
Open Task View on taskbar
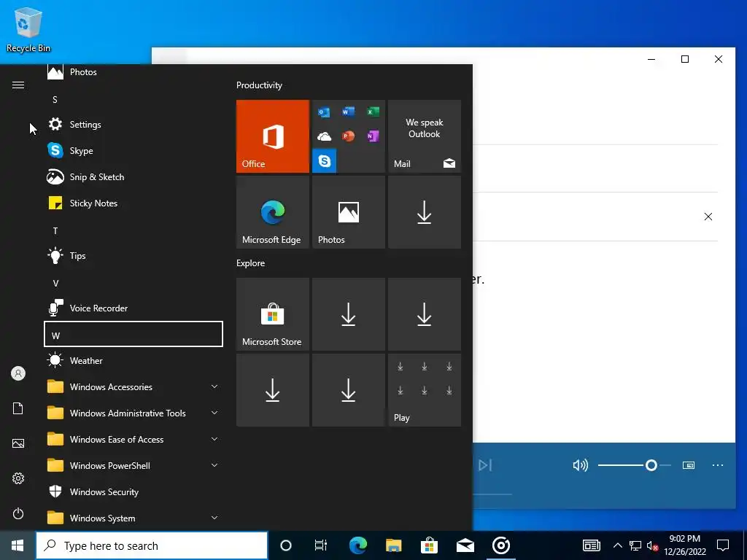pyautogui.click(x=321, y=545)
